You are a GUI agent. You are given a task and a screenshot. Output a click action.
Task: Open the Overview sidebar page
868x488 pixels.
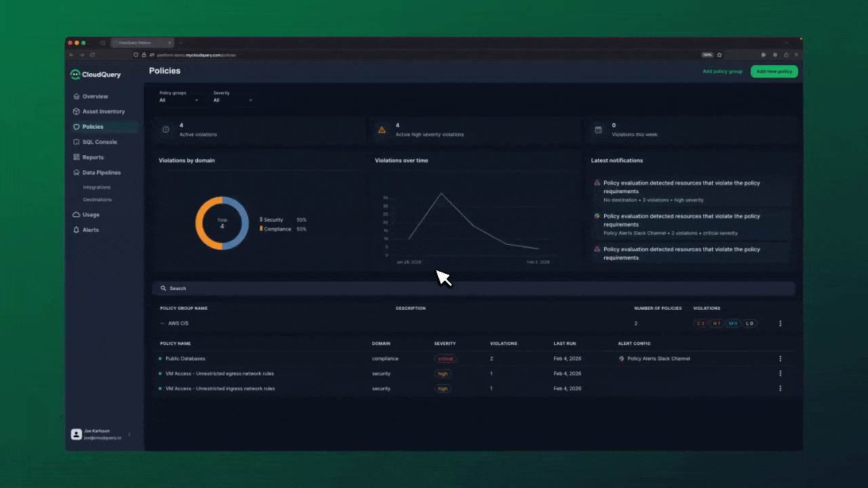click(95, 96)
